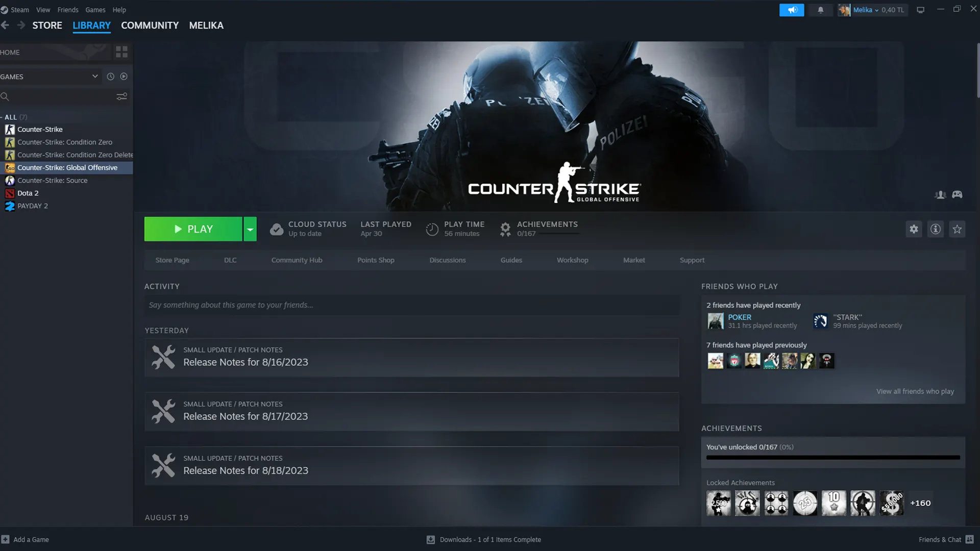
Task: Open advanced filter options icon
Action: [121, 96]
